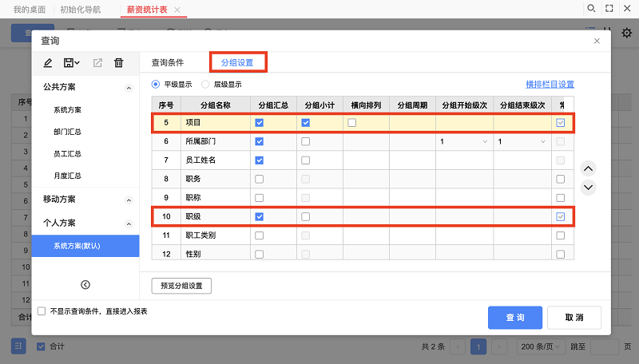Click the 项目 group name cell

(216, 123)
